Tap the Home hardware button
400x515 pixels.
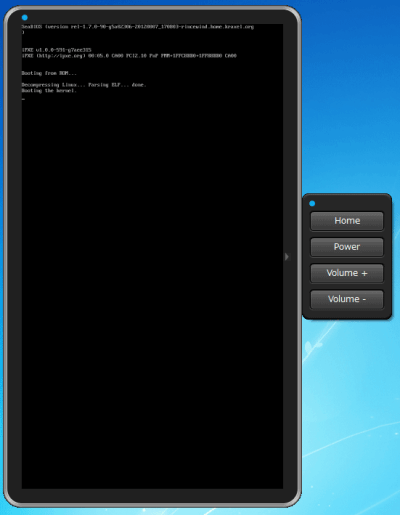coord(347,221)
